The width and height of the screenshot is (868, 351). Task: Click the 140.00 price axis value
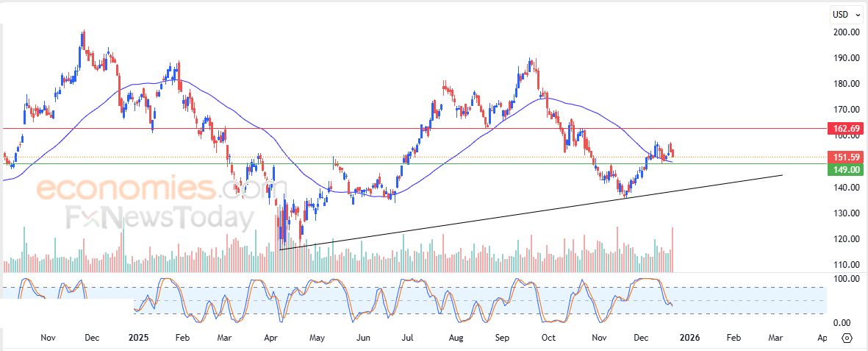point(847,188)
